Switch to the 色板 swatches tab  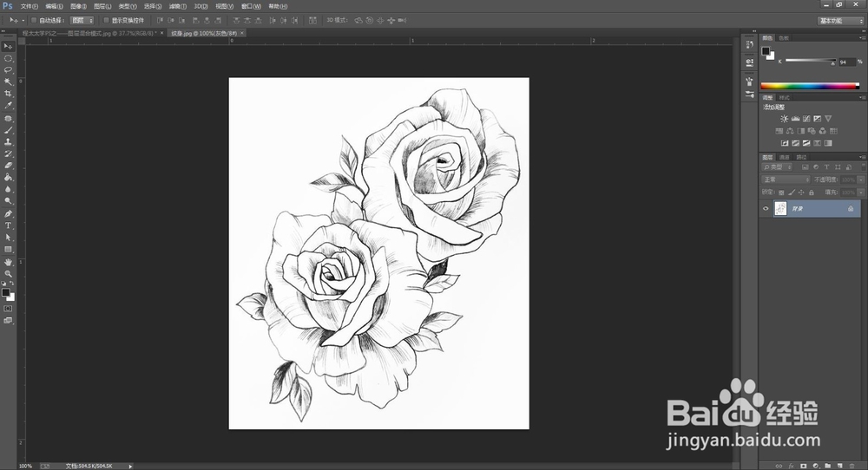pos(783,37)
